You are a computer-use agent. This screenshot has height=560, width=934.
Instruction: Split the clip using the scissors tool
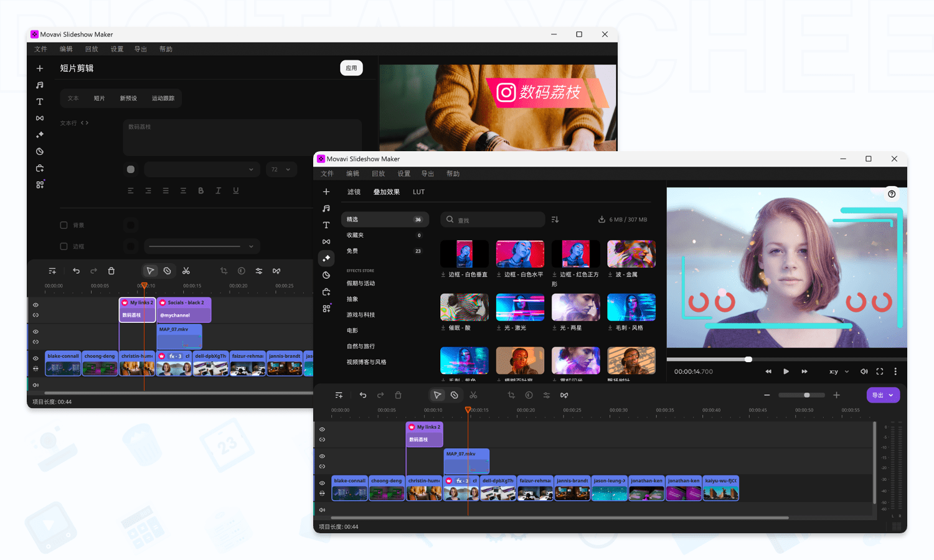(x=474, y=395)
